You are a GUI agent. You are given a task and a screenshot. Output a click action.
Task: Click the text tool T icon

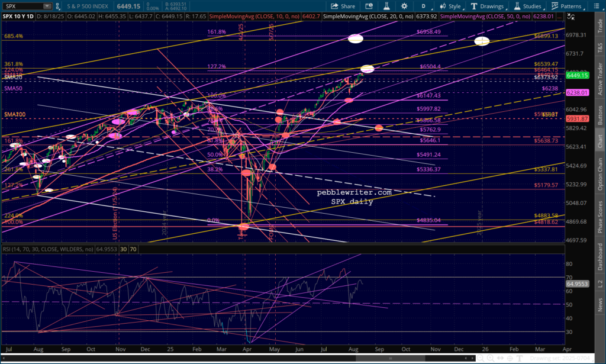point(520,358)
